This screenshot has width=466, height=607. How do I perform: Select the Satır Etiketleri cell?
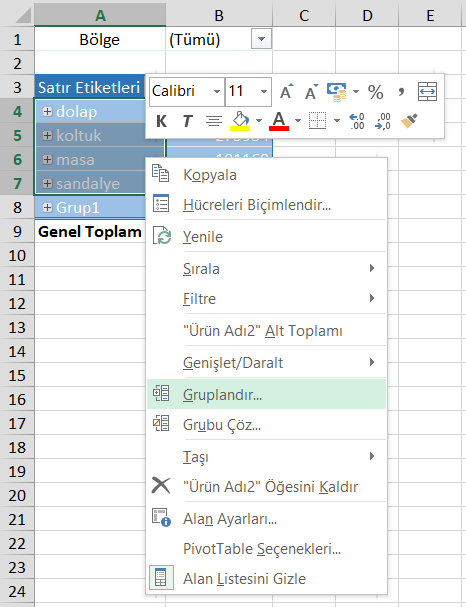tap(91, 87)
